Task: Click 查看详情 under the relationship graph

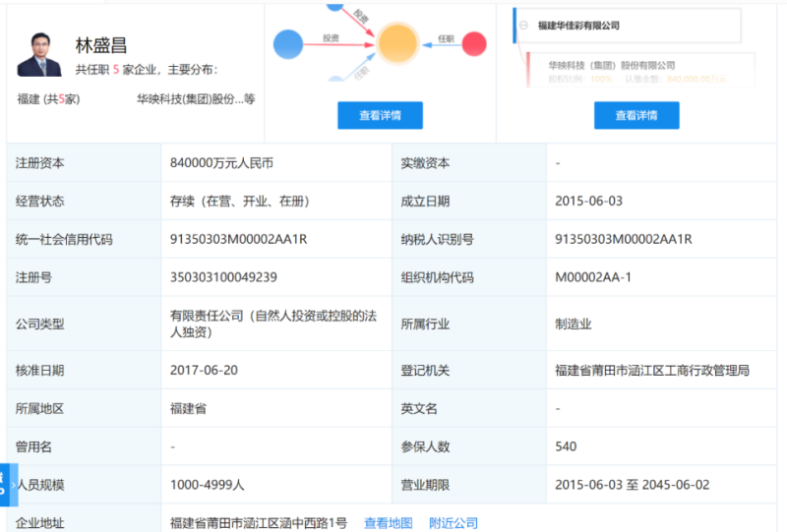Action: pyautogui.click(x=380, y=115)
